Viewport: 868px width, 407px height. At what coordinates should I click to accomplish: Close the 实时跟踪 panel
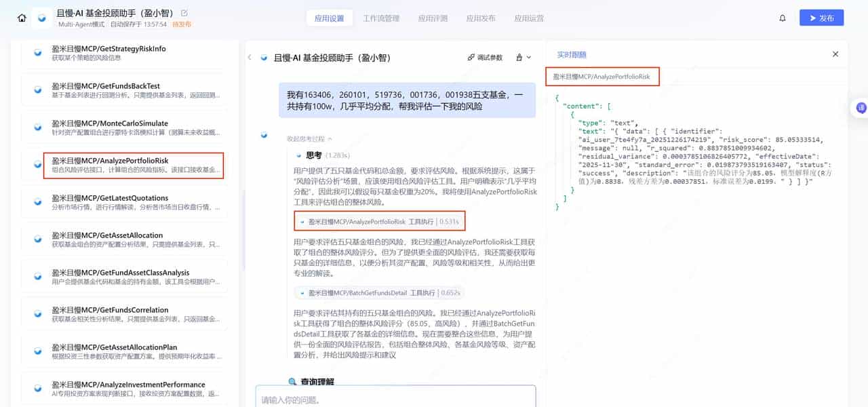tap(835, 54)
